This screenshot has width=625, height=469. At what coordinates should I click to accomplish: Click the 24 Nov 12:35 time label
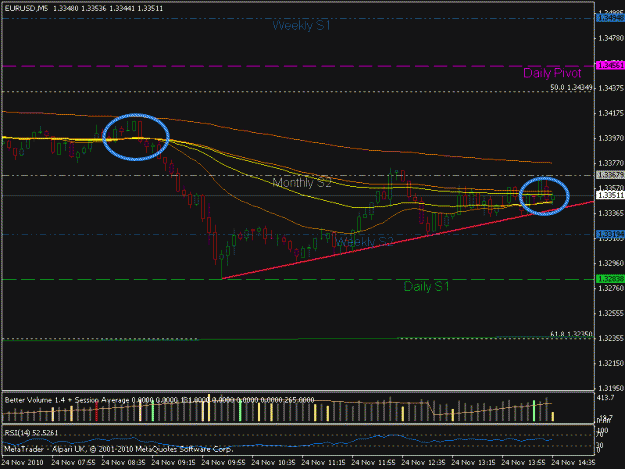pos(423,463)
